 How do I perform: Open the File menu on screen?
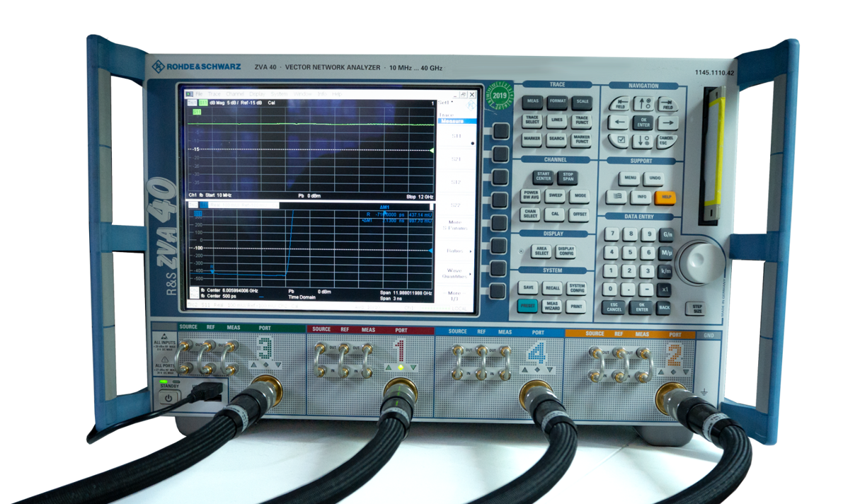pyautogui.click(x=199, y=94)
